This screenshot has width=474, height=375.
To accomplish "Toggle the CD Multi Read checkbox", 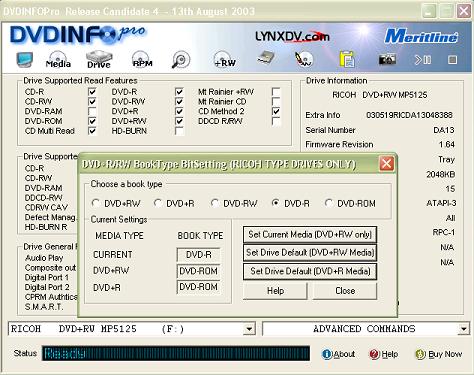I will click(x=92, y=131).
